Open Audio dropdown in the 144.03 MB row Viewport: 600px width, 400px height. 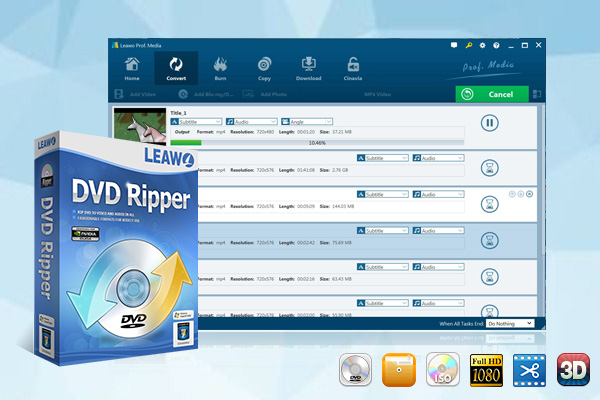click(x=439, y=194)
